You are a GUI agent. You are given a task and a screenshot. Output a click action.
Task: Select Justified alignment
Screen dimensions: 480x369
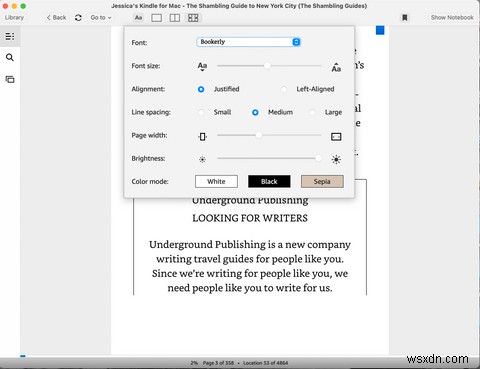coord(201,89)
